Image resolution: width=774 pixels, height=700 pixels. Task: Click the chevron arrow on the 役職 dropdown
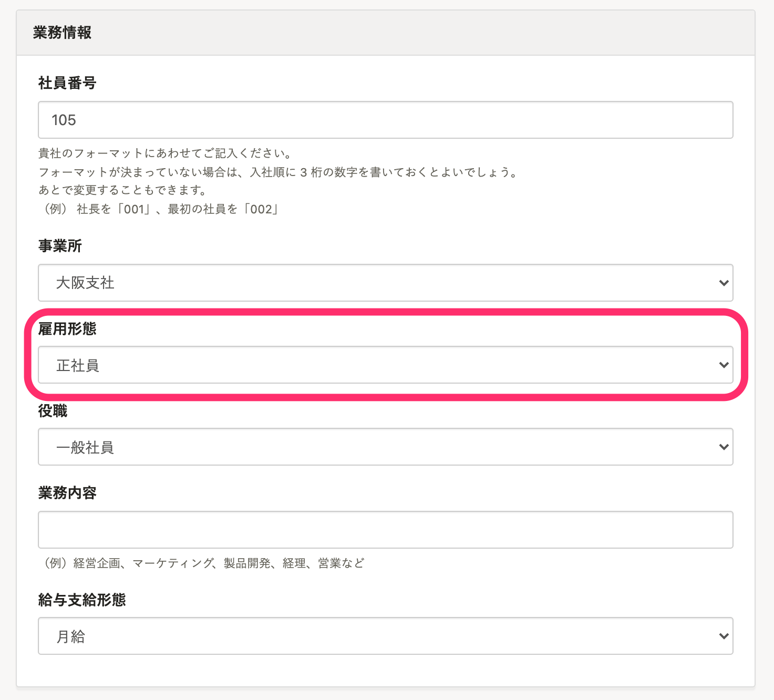coord(724,447)
